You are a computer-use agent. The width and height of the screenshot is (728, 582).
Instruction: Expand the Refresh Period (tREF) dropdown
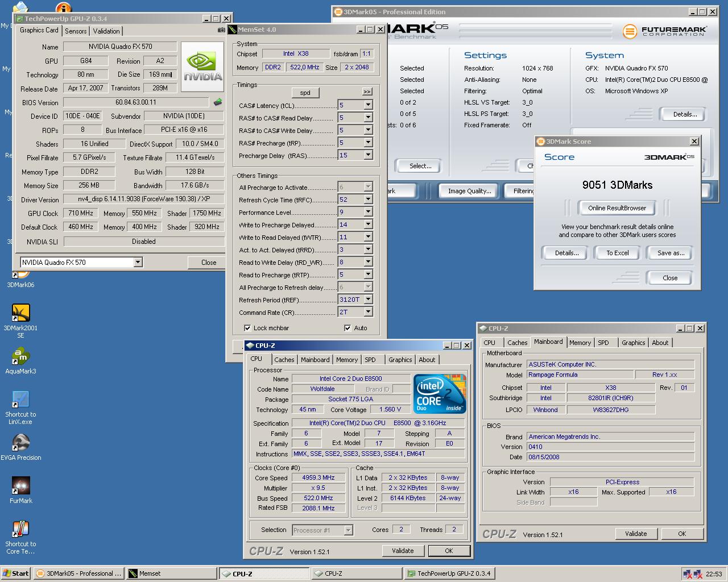coord(368,300)
